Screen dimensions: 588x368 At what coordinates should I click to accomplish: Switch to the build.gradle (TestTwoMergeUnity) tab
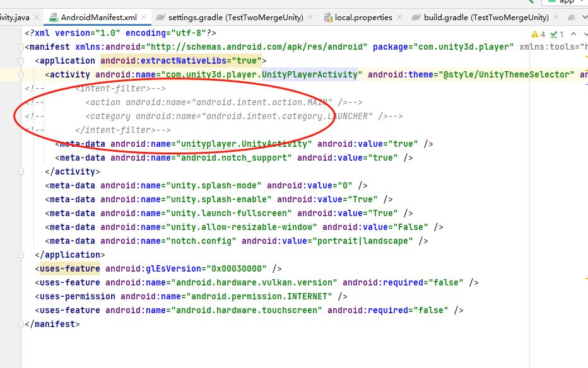(x=486, y=18)
